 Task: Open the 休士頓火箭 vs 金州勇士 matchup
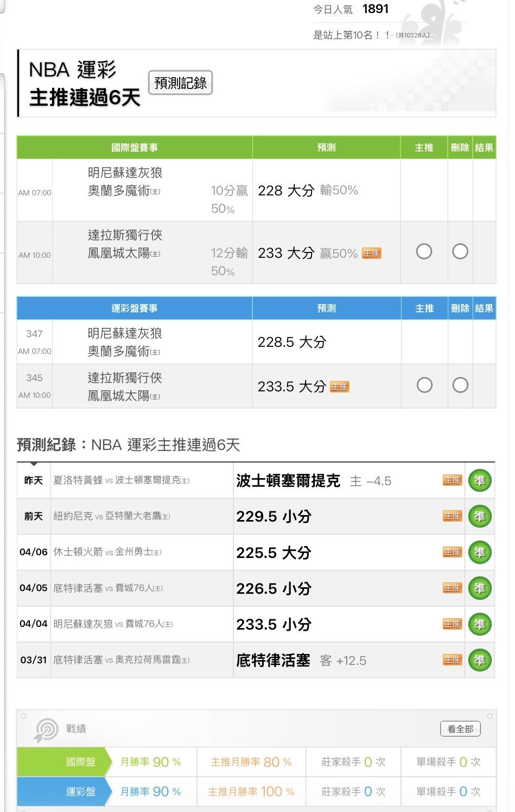click(107, 553)
